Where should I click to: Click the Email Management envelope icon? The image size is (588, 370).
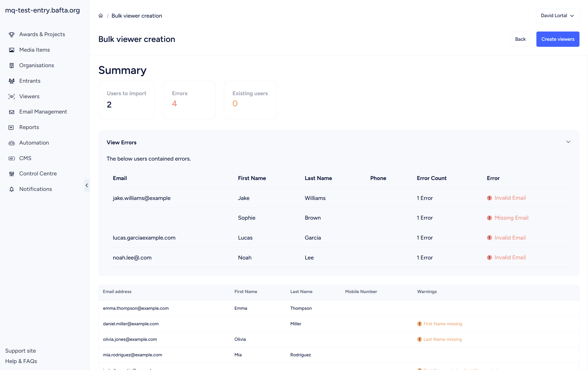tap(12, 112)
